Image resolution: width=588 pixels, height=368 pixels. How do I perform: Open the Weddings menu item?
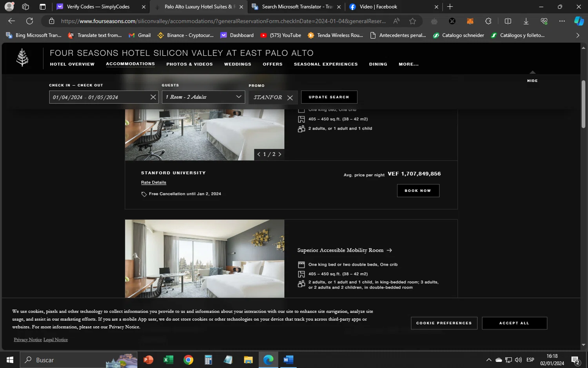pyautogui.click(x=238, y=64)
